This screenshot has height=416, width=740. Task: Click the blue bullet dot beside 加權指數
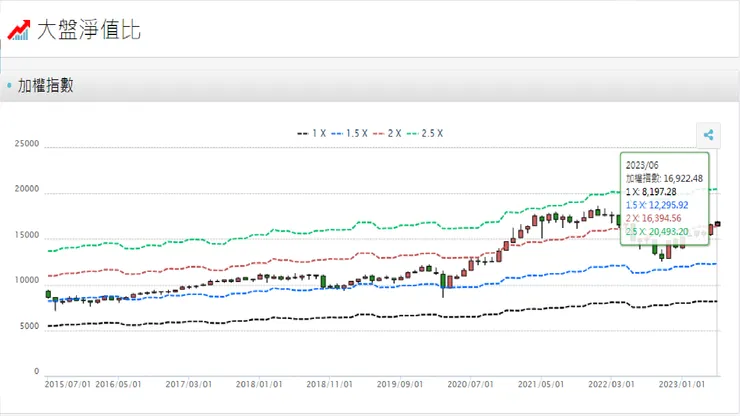coord(9,86)
